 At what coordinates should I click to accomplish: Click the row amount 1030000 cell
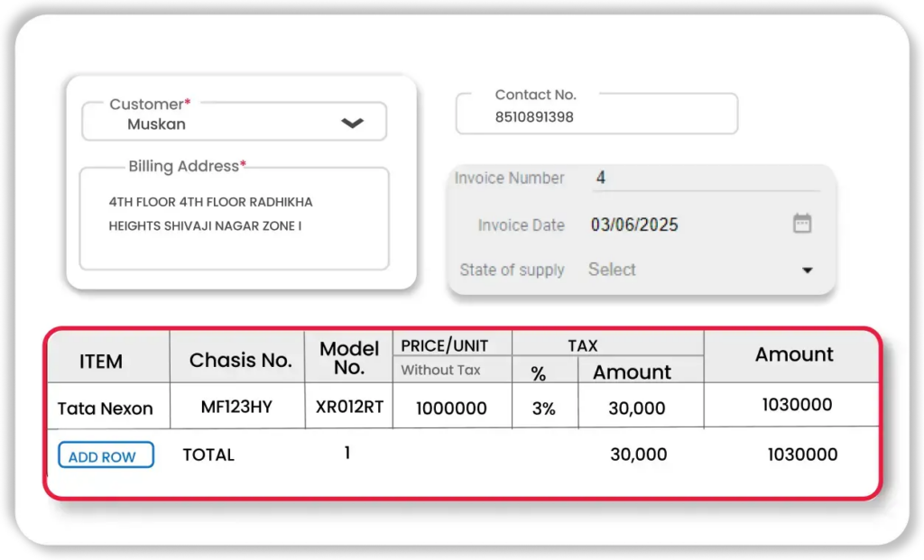coord(797,406)
